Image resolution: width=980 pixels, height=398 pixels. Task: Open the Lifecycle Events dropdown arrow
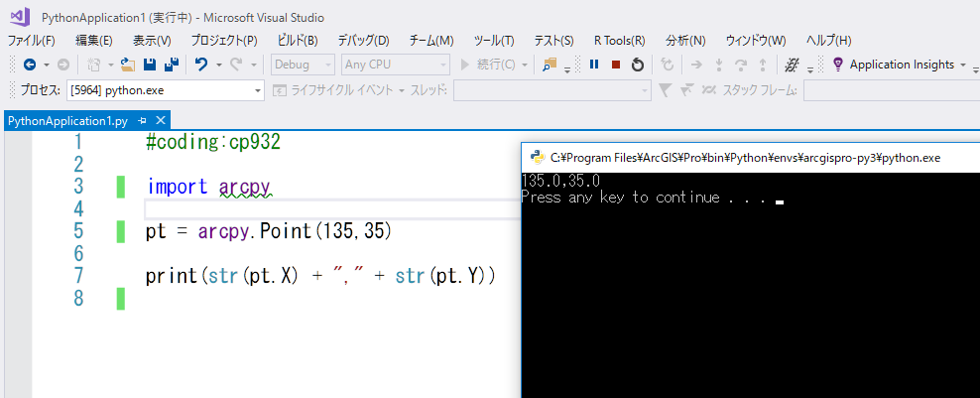tap(403, 91)
